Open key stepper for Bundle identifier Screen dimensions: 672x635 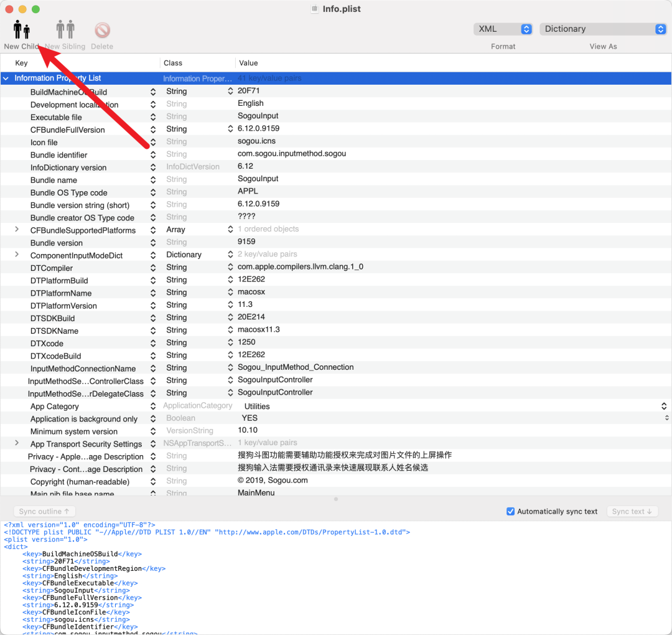click(x=153, y=155)
